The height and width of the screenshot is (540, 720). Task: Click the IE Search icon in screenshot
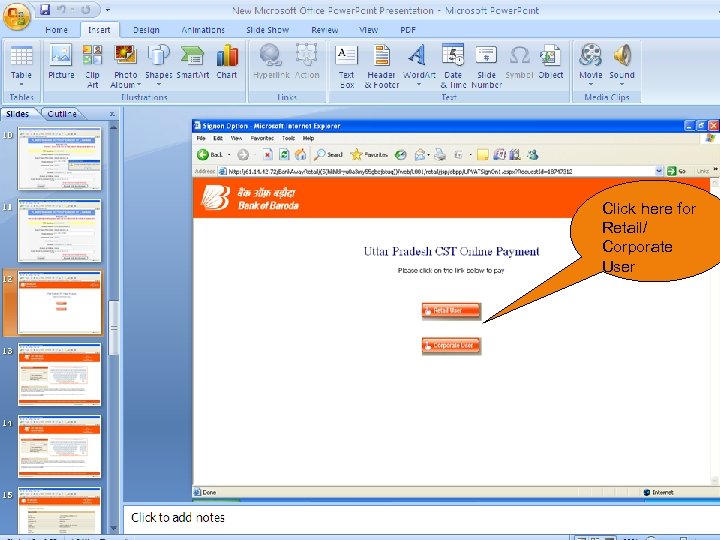(328, 155)
